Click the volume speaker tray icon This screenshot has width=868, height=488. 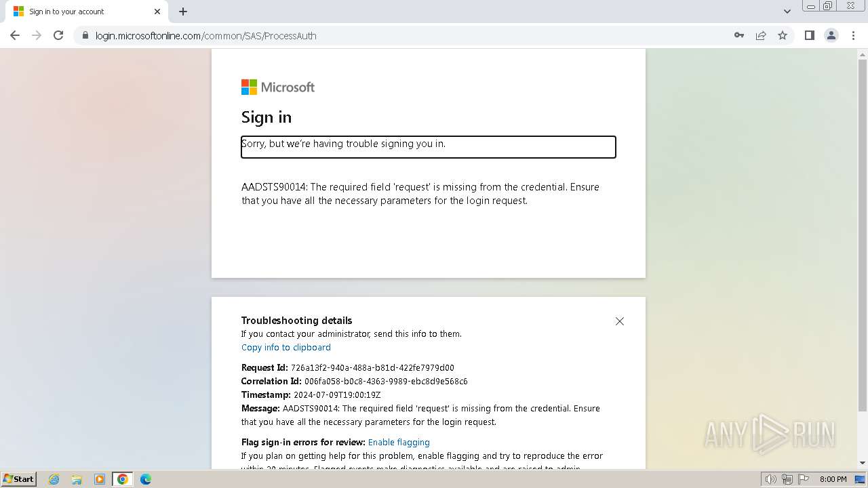771,479
